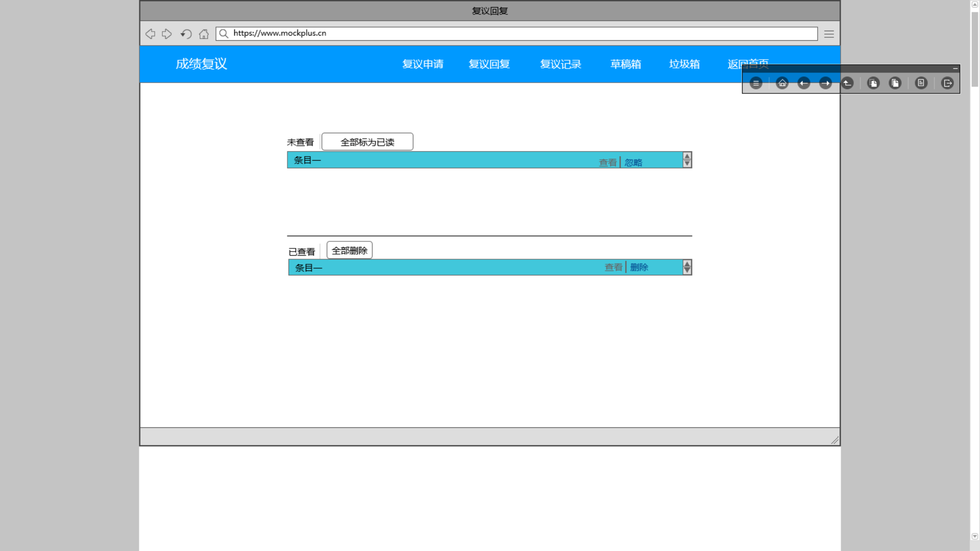Open the mock browser hamburger menu

point(829,34)
